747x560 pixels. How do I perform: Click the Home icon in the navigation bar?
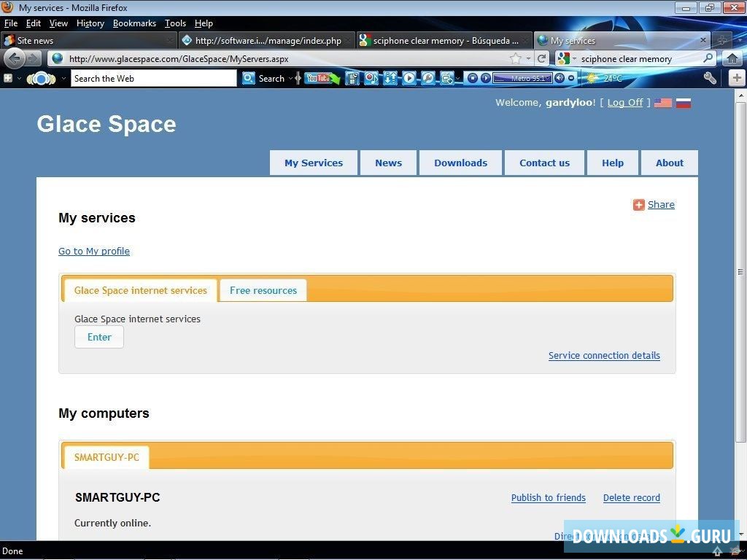(732, 58)
